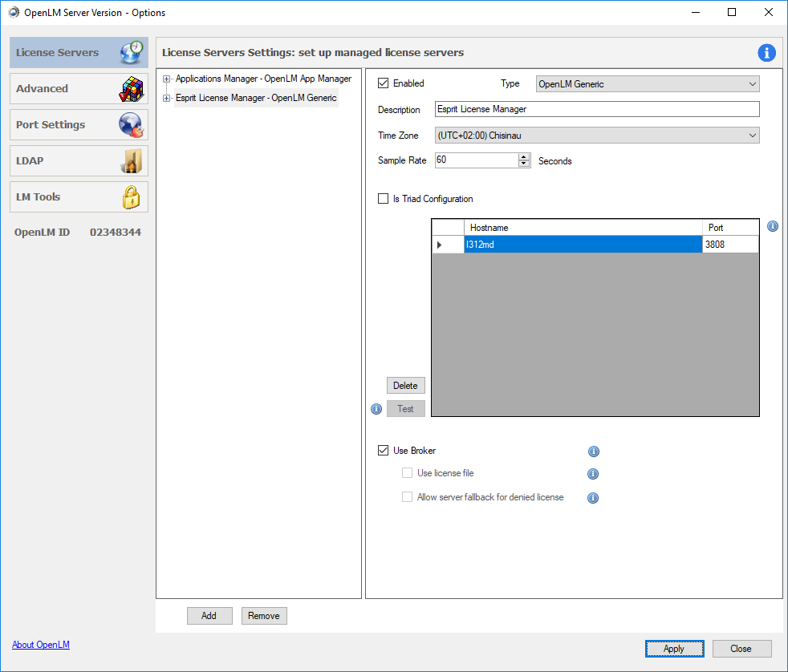Click info icon for Use license file
The height and width of the screenshot is (672, 788).
click(594, 474)
